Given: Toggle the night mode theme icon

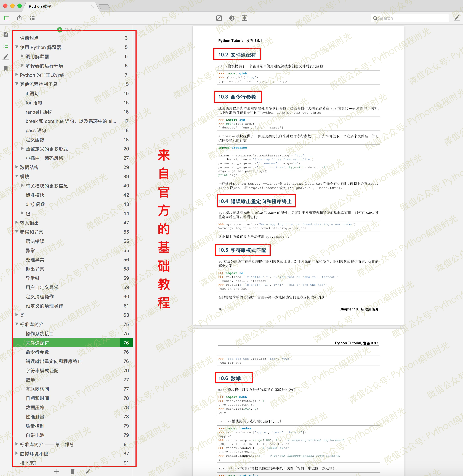Looking at the screenshot, I should pyautogui.click(x=232, y=18).
